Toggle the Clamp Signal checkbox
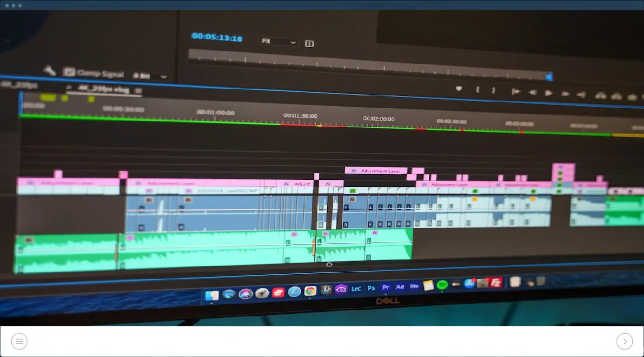Image resolution: width=644 pixels, height=357 pixels. pyautogui.click(x=69, y=72)
